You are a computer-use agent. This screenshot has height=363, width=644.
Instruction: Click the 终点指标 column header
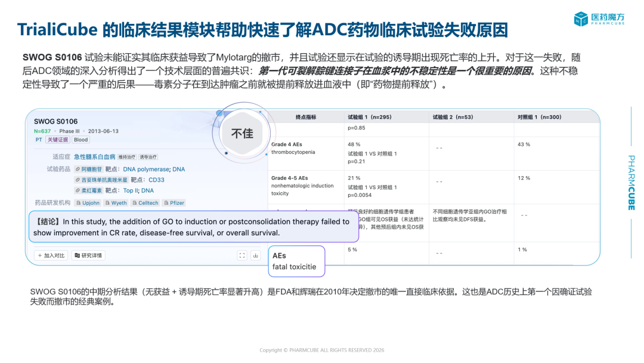pos(306,117)
